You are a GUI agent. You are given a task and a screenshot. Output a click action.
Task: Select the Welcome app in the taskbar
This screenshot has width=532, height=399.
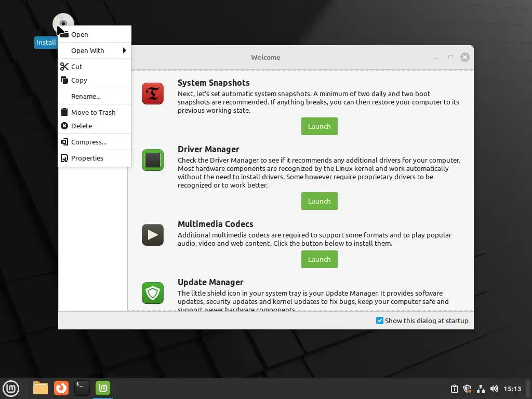coord(103,388)
